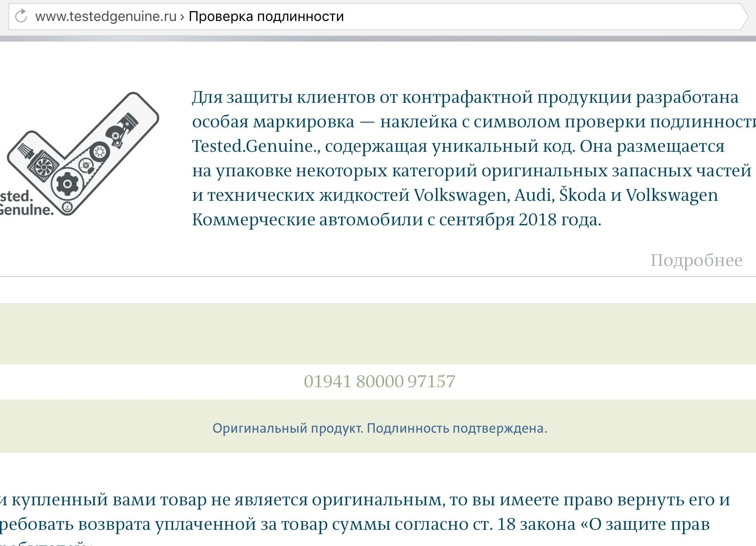The width and height of the screenshot is (756, 546).
Task: Select the Оригинальный продукт confirmation message
Action: [x=380, y=428]
